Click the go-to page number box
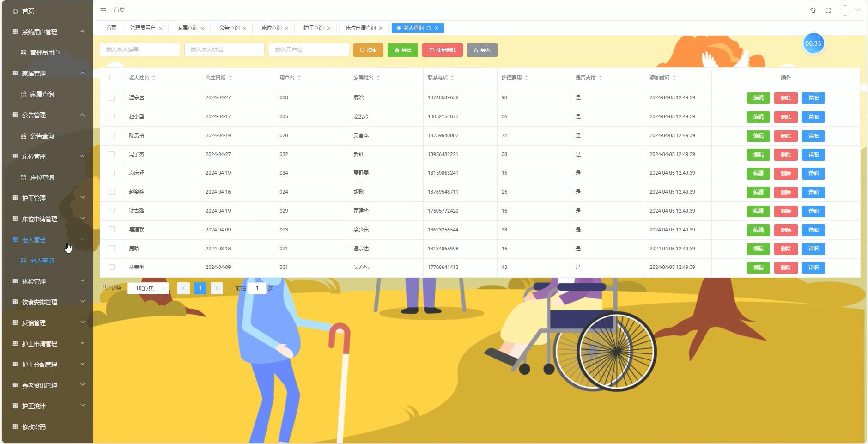 coord(257,288)
